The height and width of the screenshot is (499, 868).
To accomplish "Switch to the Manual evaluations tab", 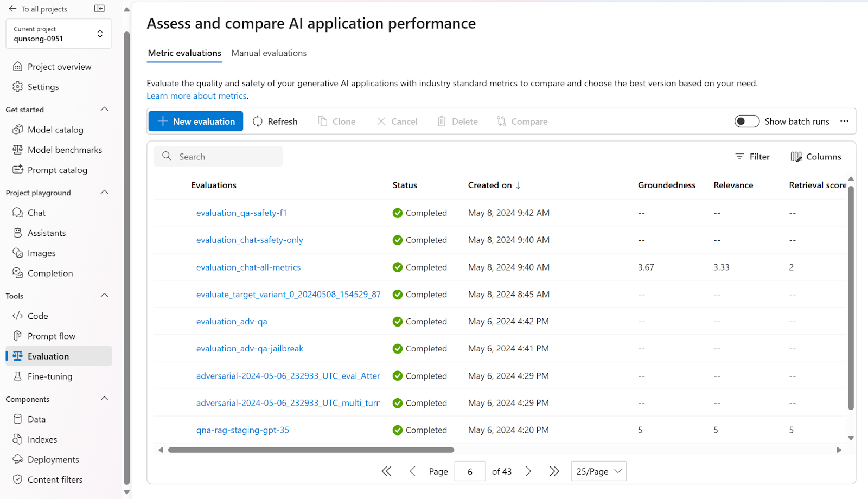I will click(x=269, y=53).
